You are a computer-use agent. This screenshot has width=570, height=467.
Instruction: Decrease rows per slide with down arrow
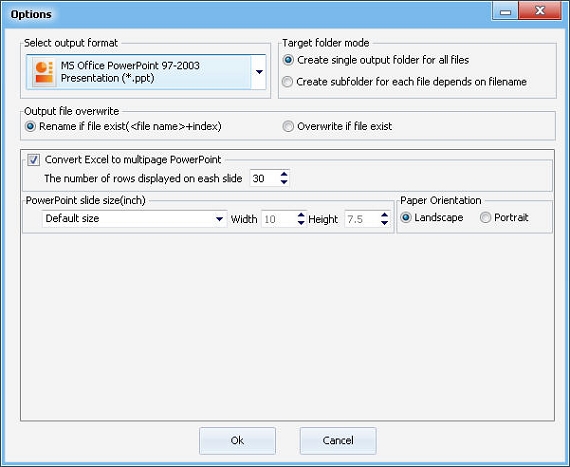point(284,182)
